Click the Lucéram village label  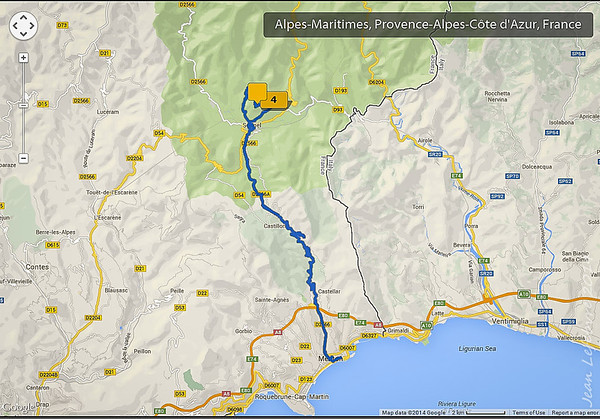coord(108,112)
